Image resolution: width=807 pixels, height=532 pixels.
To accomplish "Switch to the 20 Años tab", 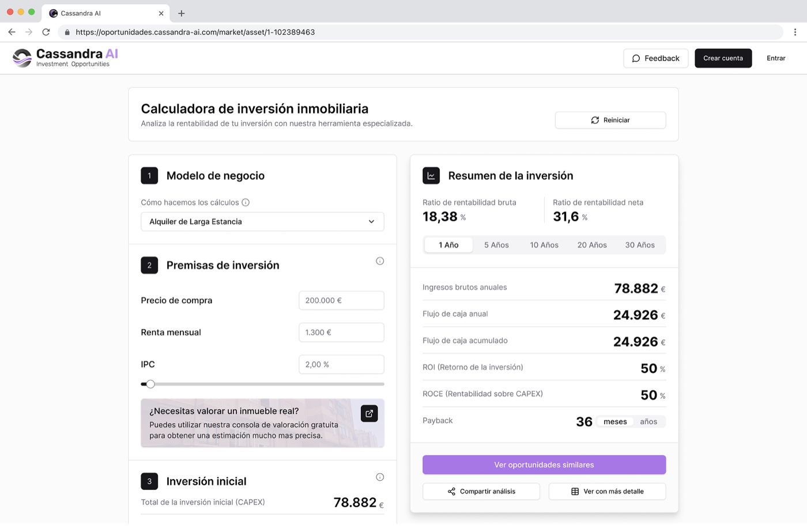I will point(592,245).
